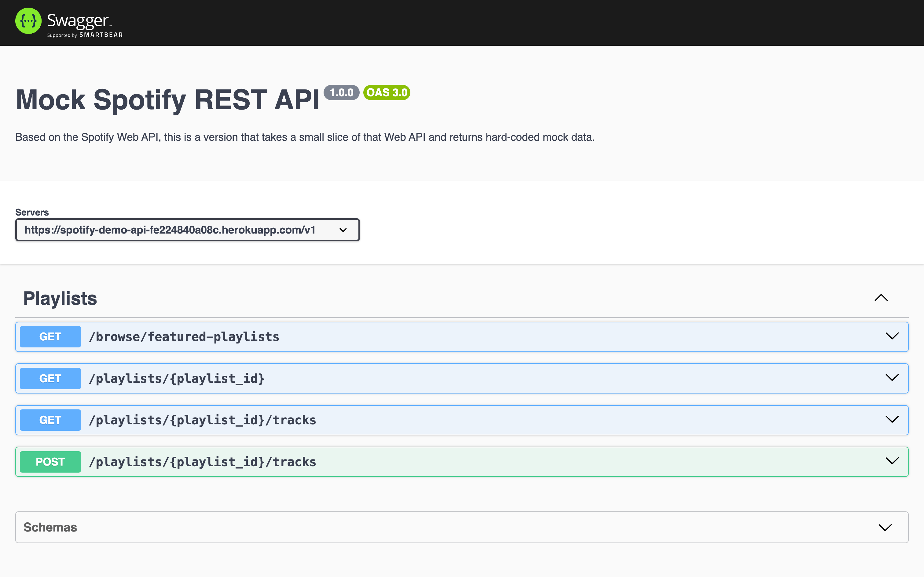Select the green POST method badge
This screenshot has height=577, width=924.
pyautogui.click(x=50, y=461)
